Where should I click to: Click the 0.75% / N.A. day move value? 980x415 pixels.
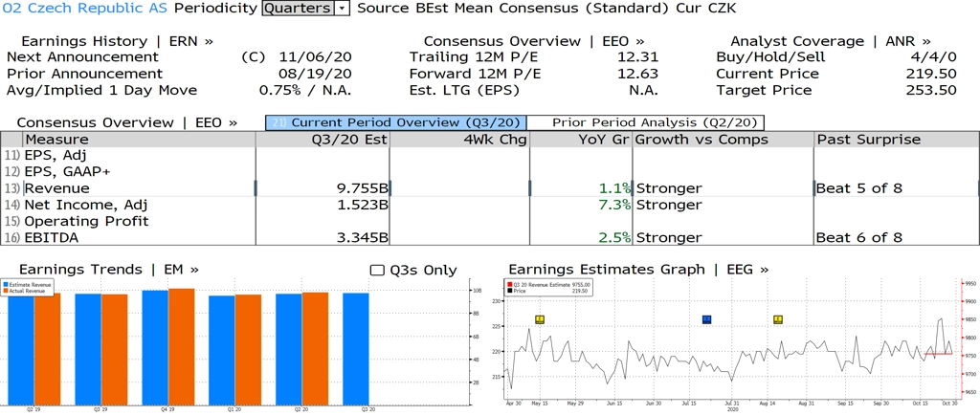(305, 90)
